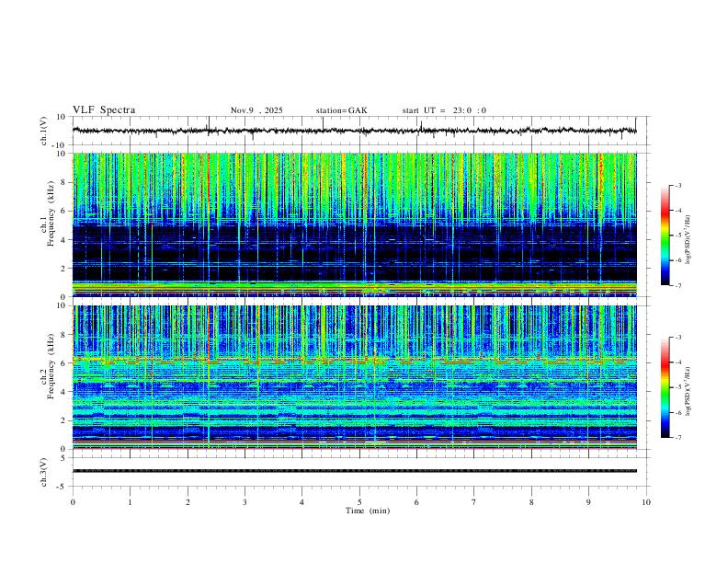The image size is (728, 563).
Task: Click the ch.3 voltage trace band
Action: click(x=354, y=471)
